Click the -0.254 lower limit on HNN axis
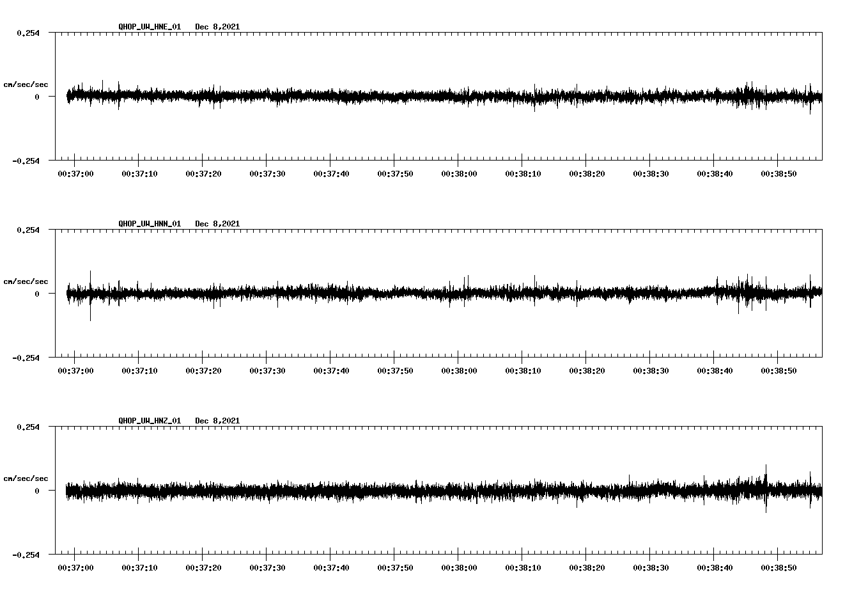The height and width of the screenshot is (591, 868). point(26,358)
